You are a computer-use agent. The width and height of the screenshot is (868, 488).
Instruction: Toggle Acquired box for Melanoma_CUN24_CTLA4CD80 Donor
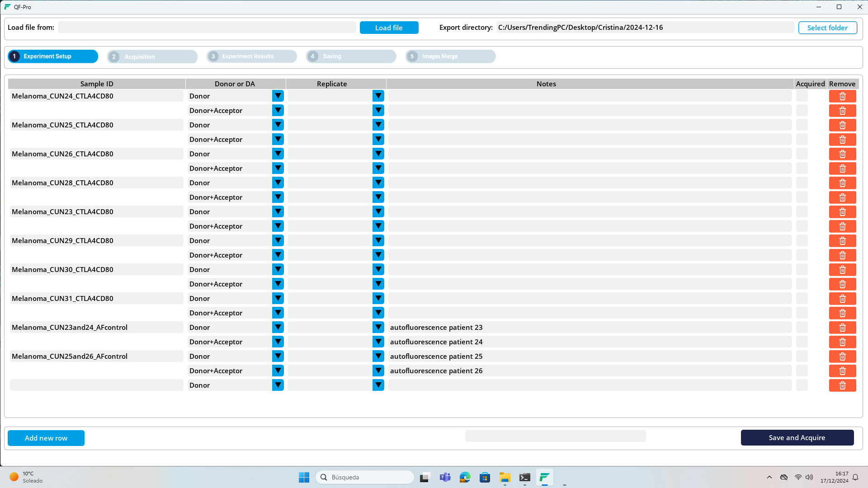tap(802, 96)
